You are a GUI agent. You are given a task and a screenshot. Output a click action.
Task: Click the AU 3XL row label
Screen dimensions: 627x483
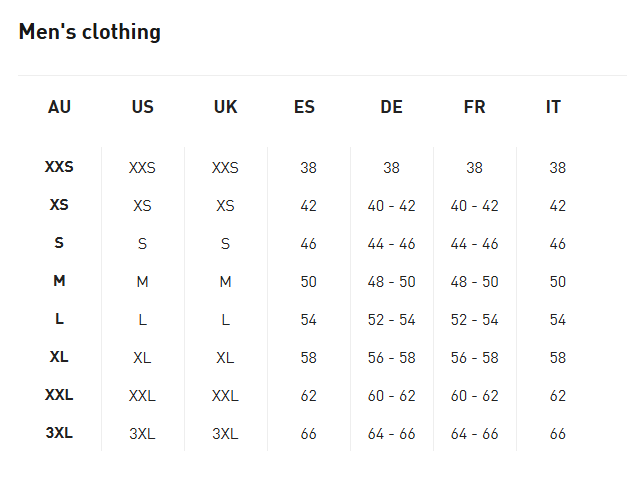[59, 433]
